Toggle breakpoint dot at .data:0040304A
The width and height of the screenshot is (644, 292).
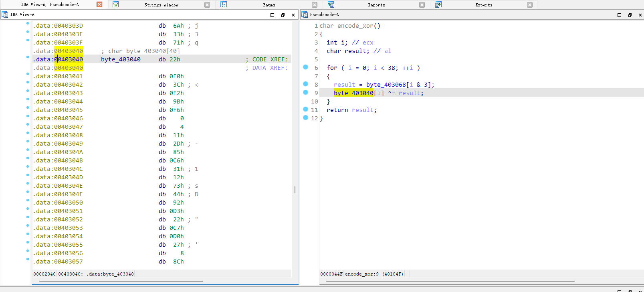tap(28, 150)
